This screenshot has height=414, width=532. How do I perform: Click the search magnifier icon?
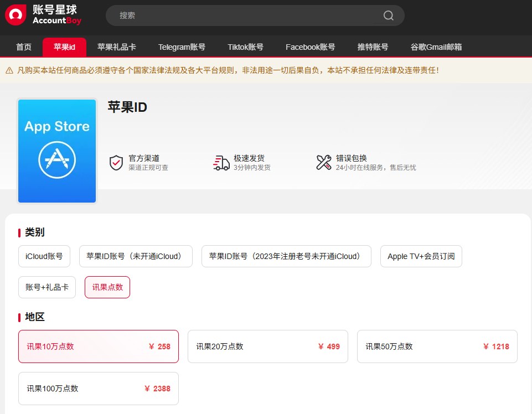click(389, 15)
